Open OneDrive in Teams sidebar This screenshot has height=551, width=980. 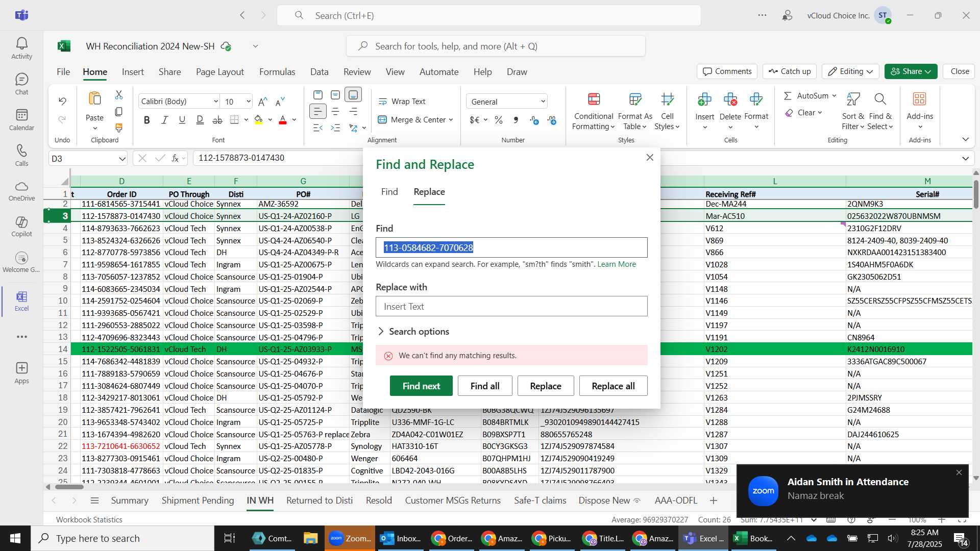(x=21, y=191)
